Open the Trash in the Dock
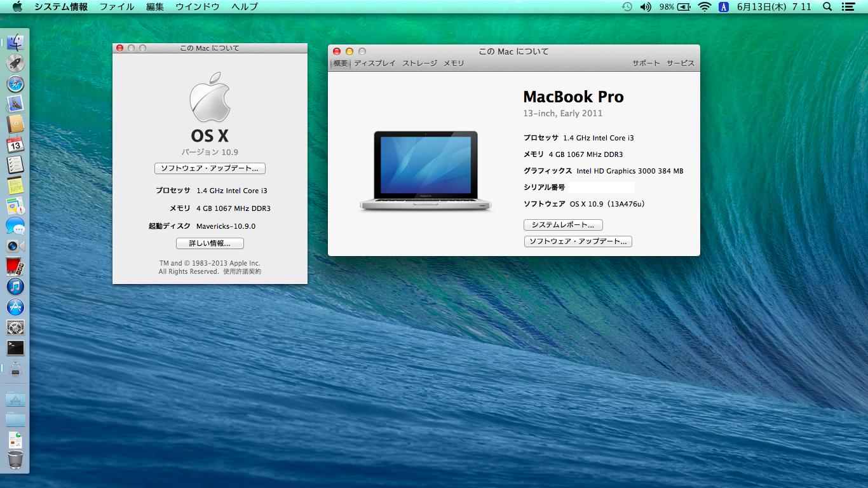This screenshot has width=868, height=488. click(15, 460)
